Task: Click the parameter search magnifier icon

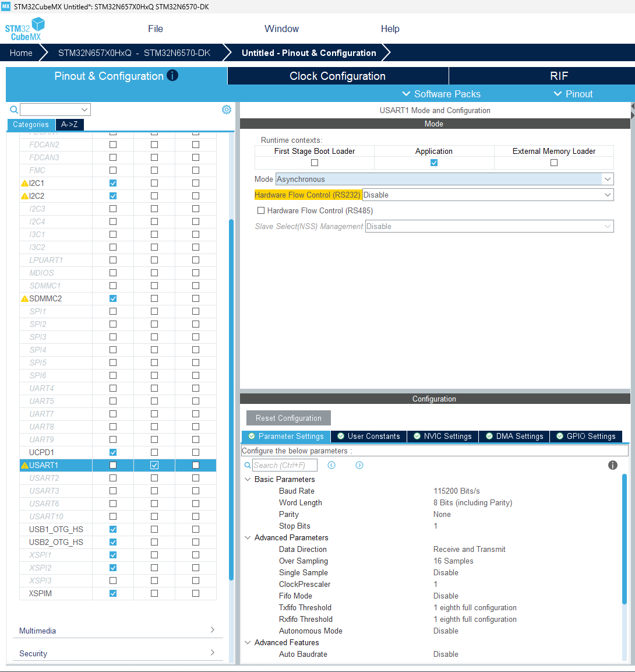Action: coord(247,465)
